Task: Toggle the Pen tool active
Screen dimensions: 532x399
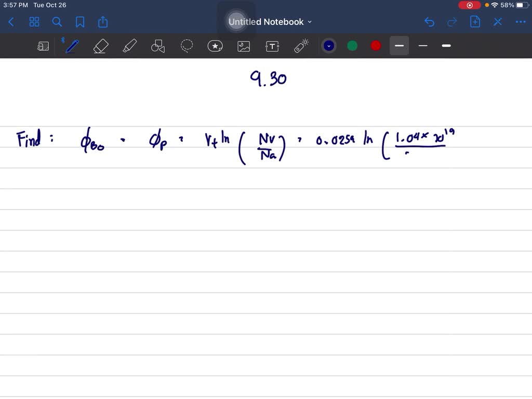Action: point(71,46)
